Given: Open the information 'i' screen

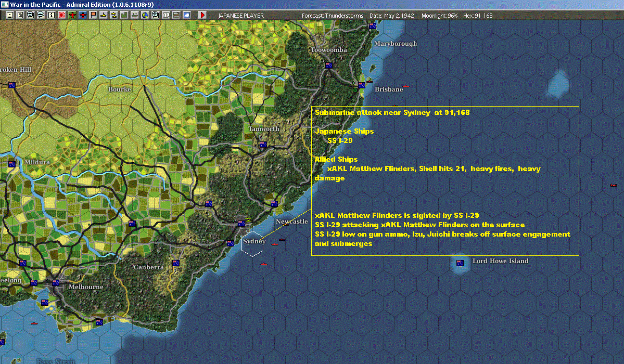Looking at the screenshot, I should coord(52,15).
